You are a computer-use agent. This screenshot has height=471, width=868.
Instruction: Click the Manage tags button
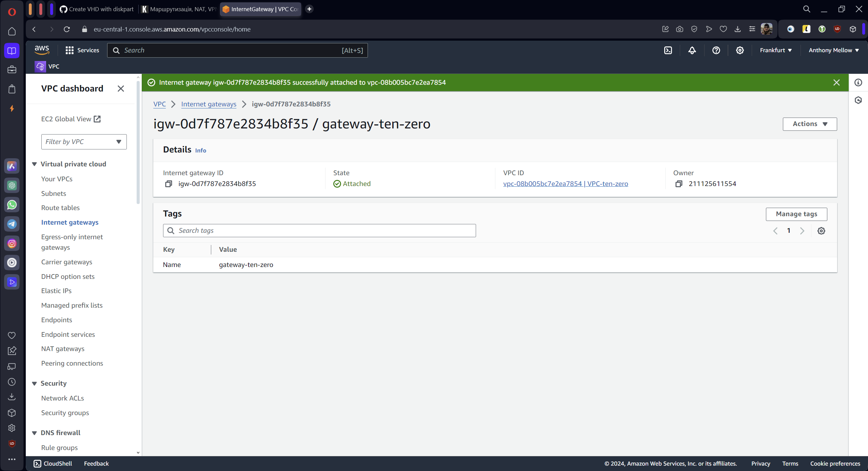click(796, 214)
